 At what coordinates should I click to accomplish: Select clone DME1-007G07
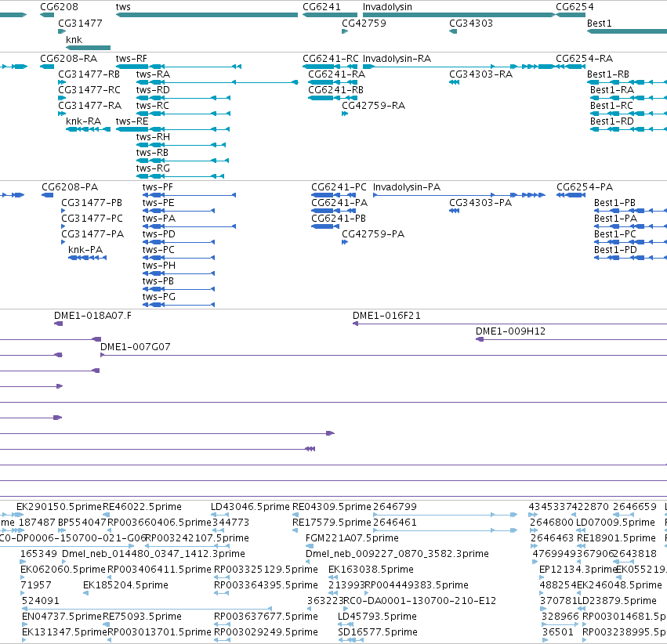(x=384, y=355)
